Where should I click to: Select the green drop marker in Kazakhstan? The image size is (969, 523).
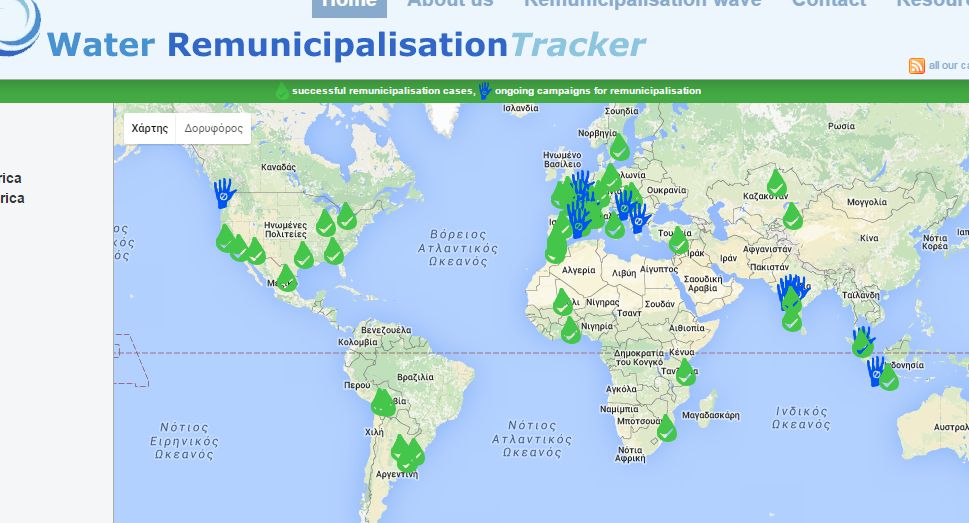tap(776, 183)
